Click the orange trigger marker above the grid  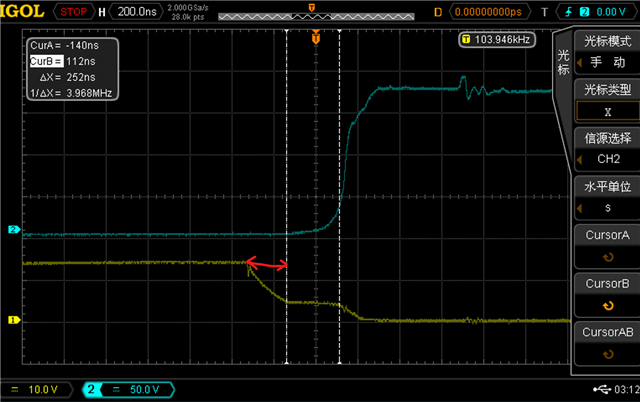click(x=316, y=38)
